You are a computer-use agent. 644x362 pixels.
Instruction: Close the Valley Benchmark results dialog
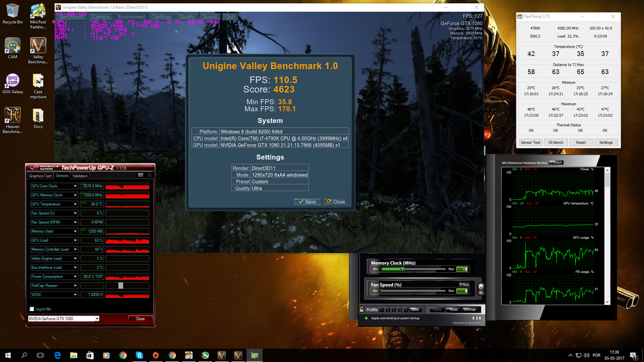(x=336, y=202)
